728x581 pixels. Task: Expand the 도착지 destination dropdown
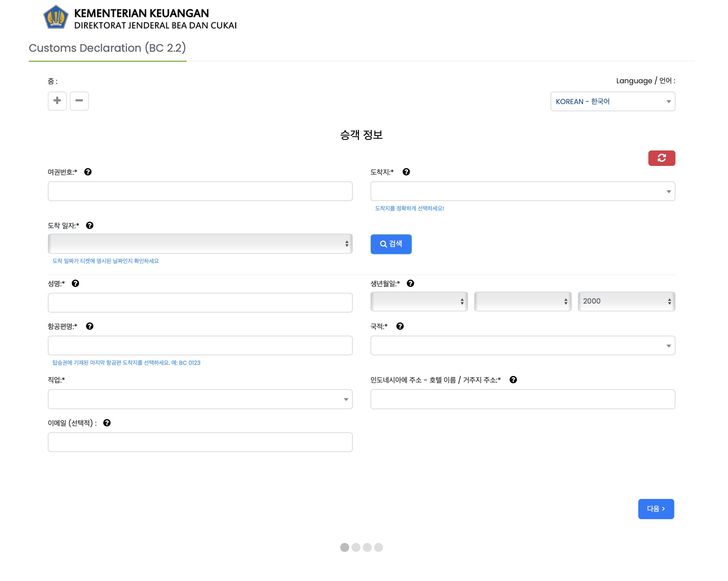click(522, 191)
